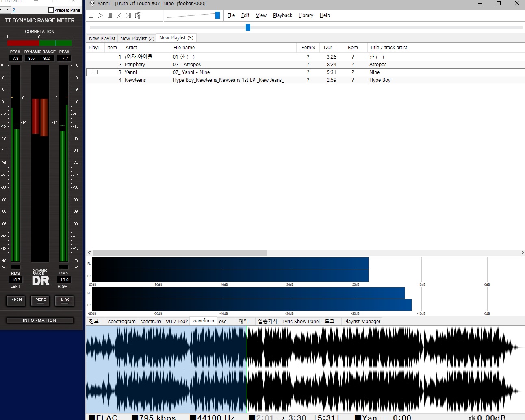Click the random playback icon

[138, 15]
